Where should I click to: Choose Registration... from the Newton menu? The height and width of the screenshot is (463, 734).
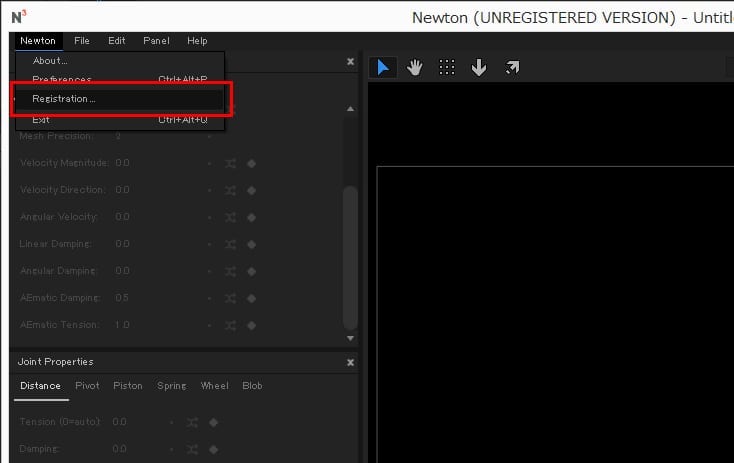tap(120, 99)
